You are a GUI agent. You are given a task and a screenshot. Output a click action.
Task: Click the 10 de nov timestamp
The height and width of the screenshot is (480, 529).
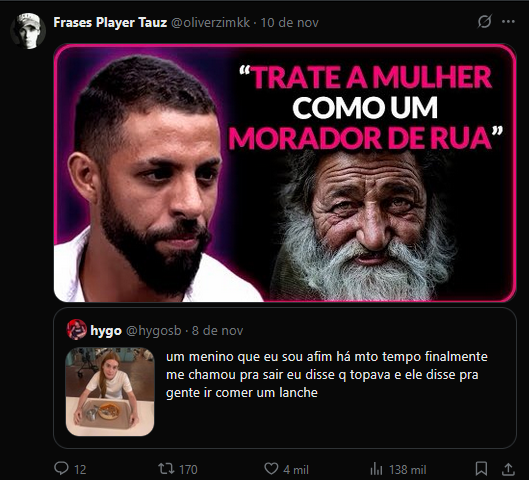click(289, 23)
